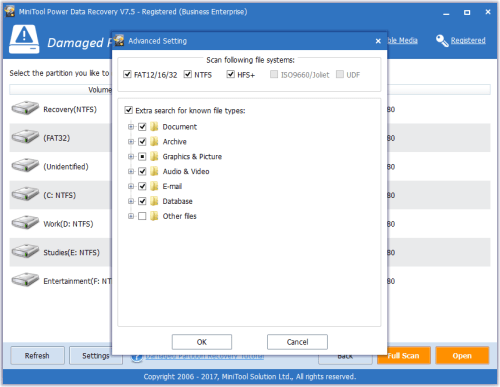The width and height of the screenshot is (500, 387).
Task: Click the Audio & Video folder icon
Action: 154,171
